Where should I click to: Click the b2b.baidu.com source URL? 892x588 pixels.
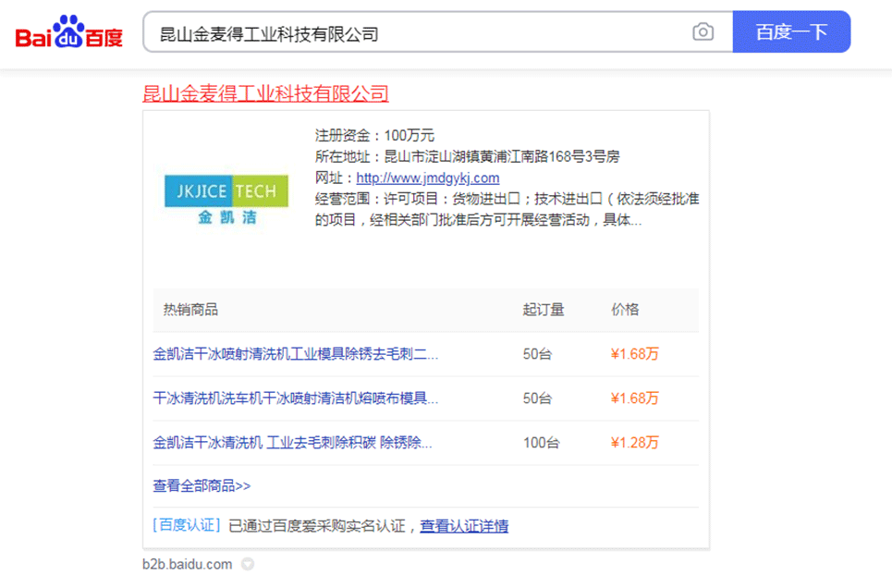[x=188, y=564]
